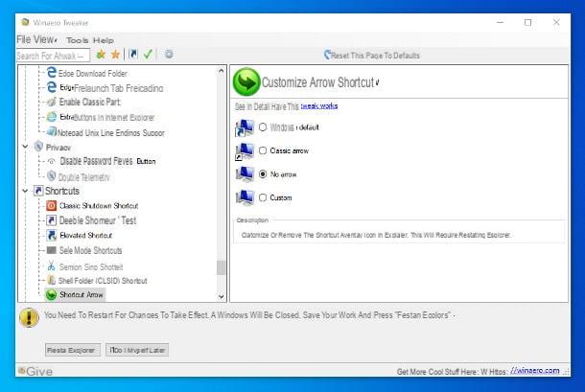Click I'll Do It Myself Later button
585x392 pixels.
point(137,350)
